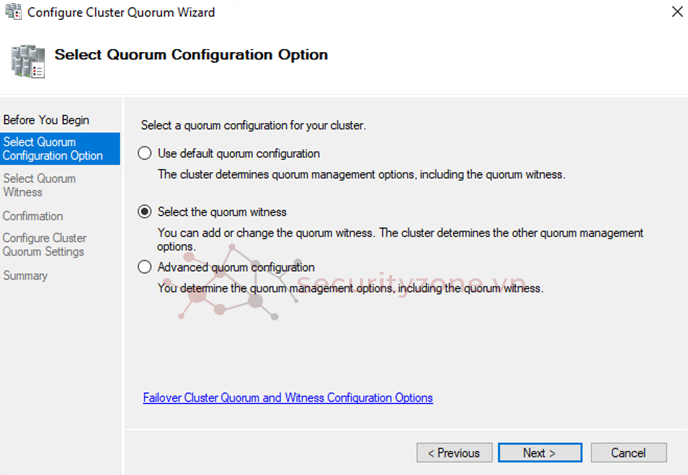Click the description under the default quorum option
The height and width of the screenshot is (475, 688).
pyautogui.click(x=362, y=174)
